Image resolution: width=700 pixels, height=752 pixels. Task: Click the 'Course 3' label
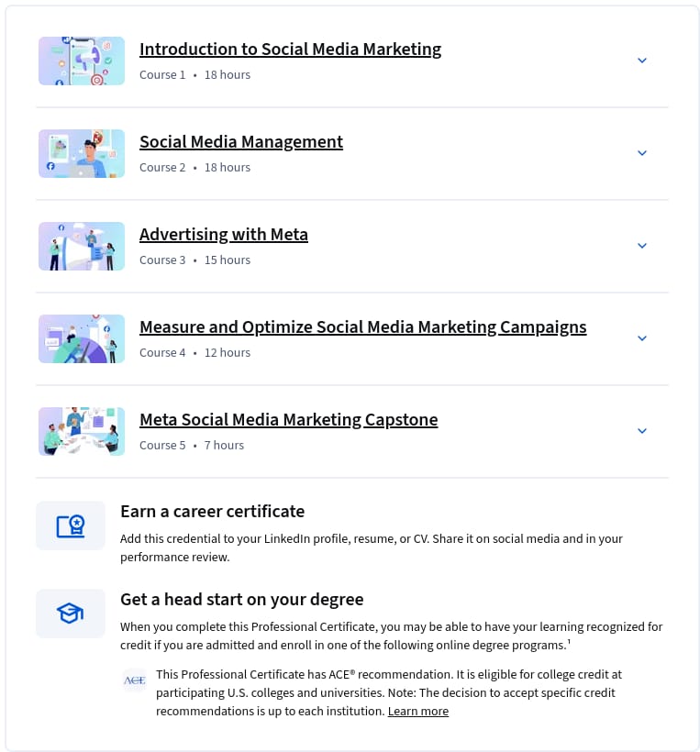point(162,260)
